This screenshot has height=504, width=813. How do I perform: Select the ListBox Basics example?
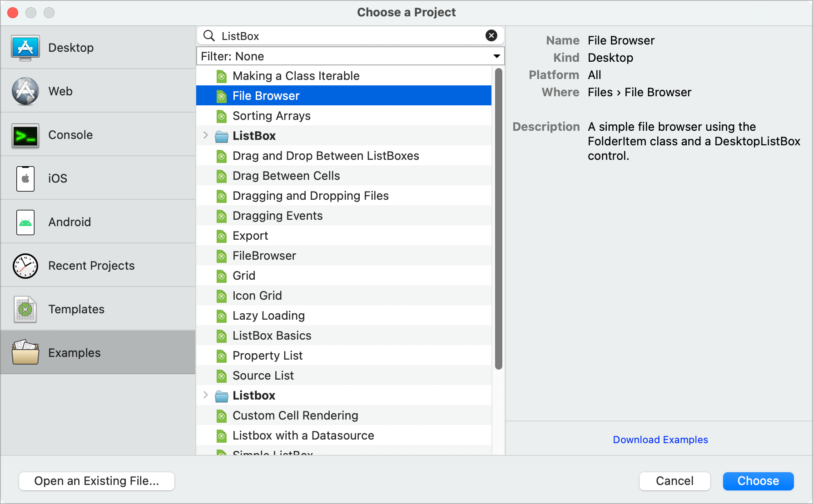coord(272,336)
